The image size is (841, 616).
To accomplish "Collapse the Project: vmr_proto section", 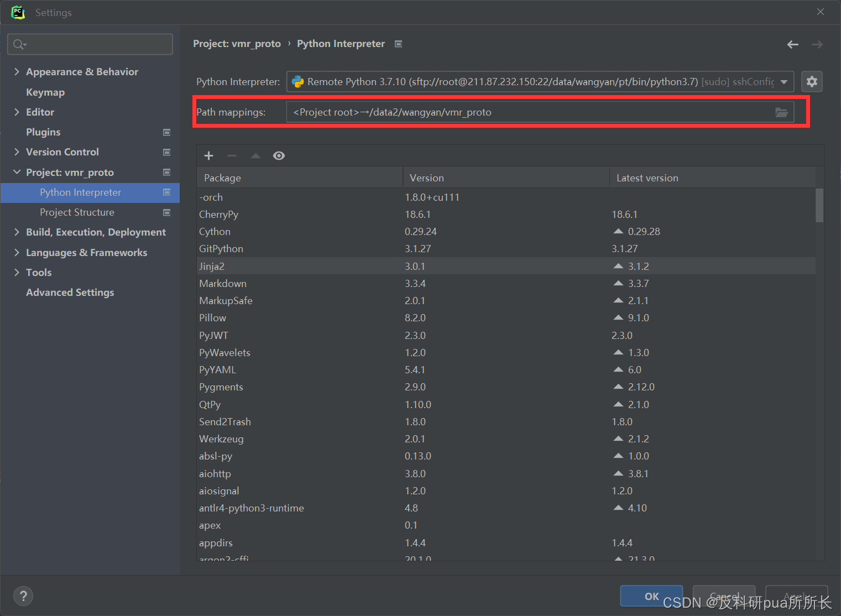I will tap(17, 172).
